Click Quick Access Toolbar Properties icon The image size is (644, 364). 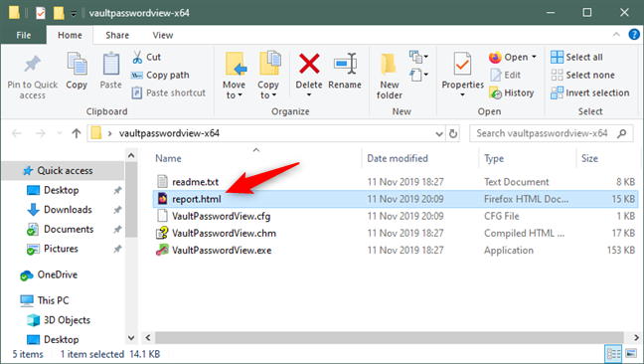[x=40, y=13]
